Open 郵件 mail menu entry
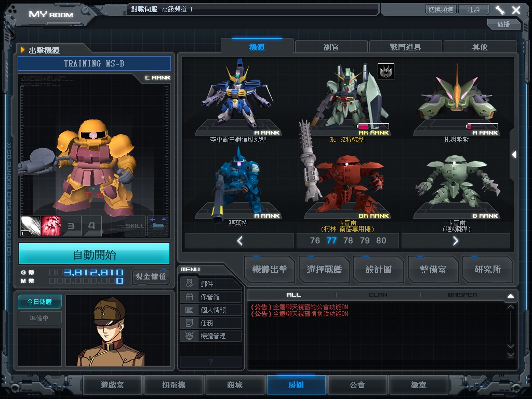This screenshot has width=532, height=399. [x=211, y=284]
